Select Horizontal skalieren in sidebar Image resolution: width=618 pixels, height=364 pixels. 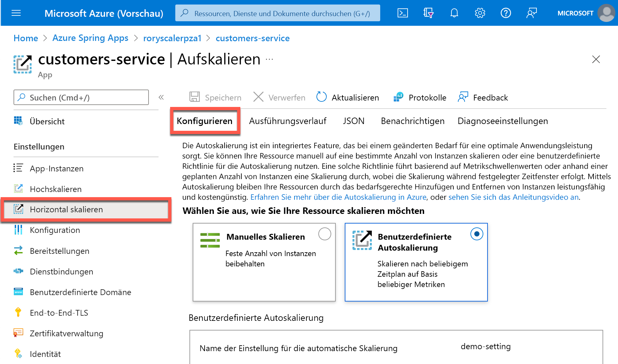86,209
